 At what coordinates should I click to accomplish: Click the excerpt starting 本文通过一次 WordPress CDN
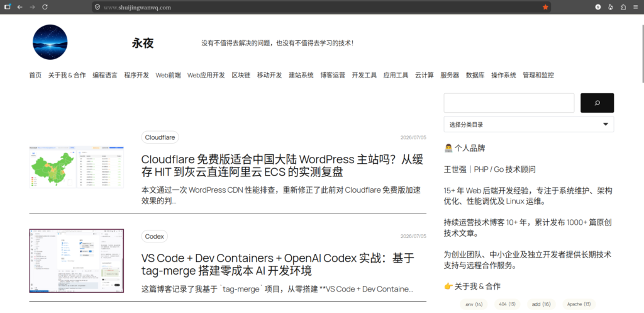point(281,195)
